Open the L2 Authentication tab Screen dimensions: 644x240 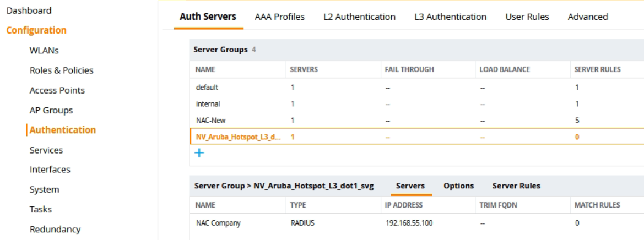coord(359,17)
